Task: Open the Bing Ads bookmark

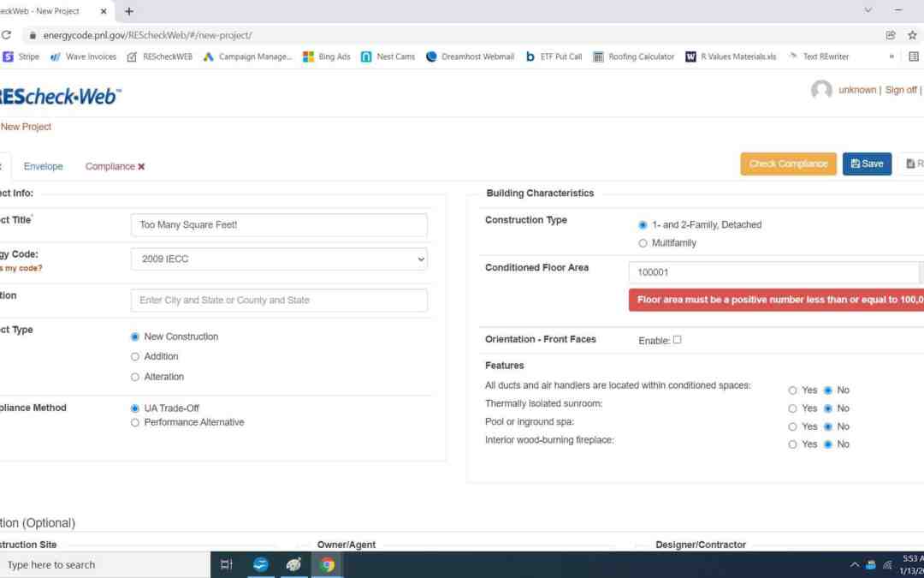Action: pyautogui.click(x=326, y=57)
